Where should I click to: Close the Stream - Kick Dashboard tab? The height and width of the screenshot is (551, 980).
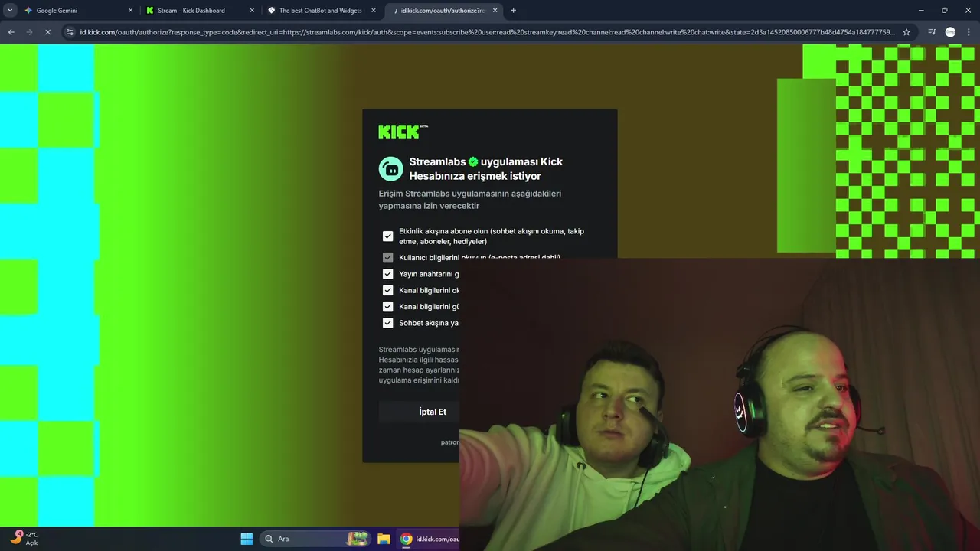[252, 11]
